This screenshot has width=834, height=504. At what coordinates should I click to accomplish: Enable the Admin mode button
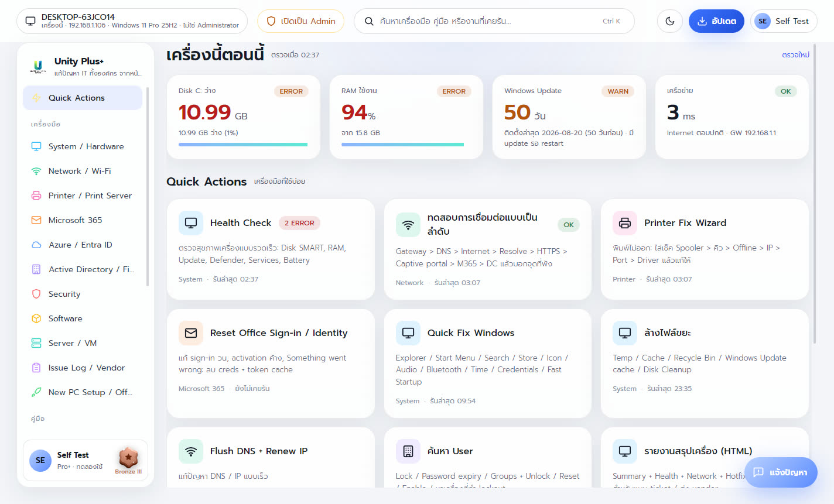pos(300,21)
